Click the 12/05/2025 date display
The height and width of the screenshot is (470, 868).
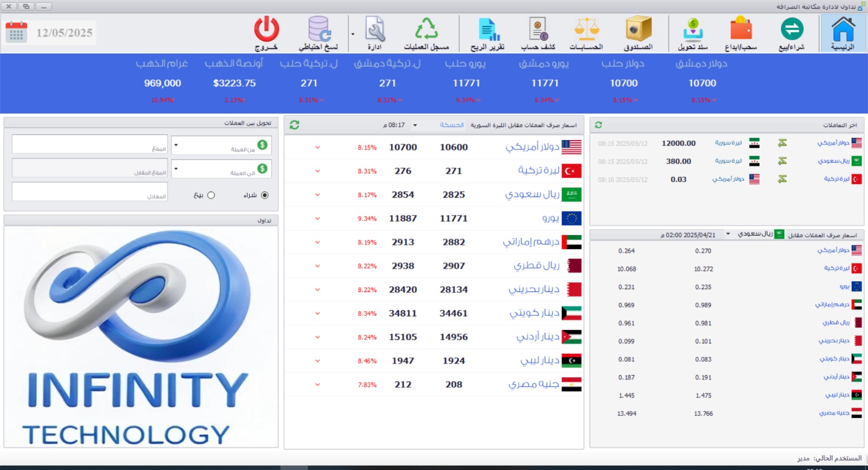coord(65,33)
